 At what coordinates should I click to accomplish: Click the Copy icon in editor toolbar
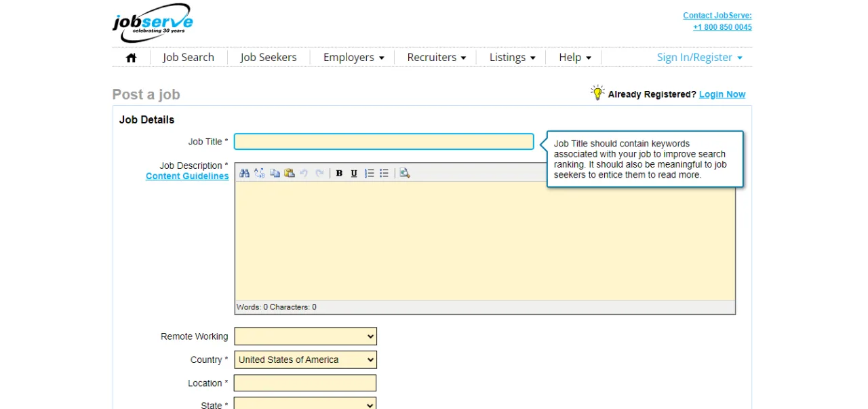[275, 173]
